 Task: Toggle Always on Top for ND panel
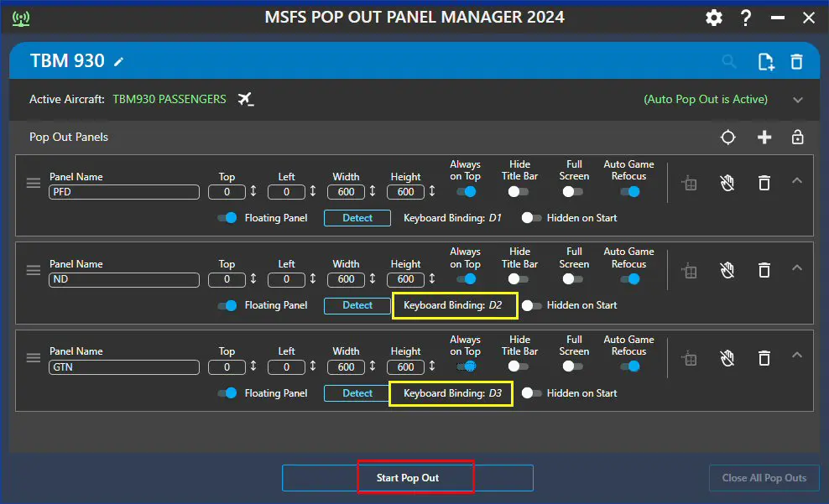coord(467,279)
